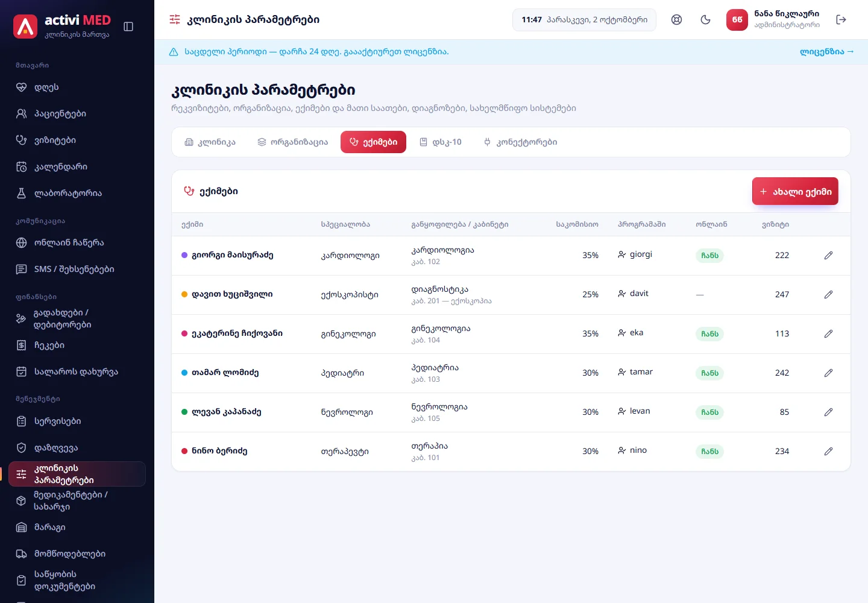
Task: Click the logout icon beside the admin name
Action: 841,20
